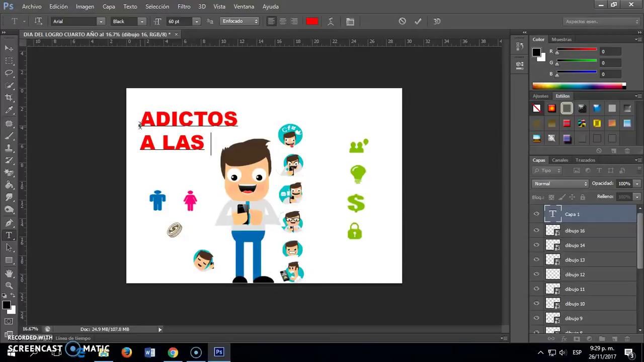Select the Zoom tool

pyautogui.click(x=9, y=286)
